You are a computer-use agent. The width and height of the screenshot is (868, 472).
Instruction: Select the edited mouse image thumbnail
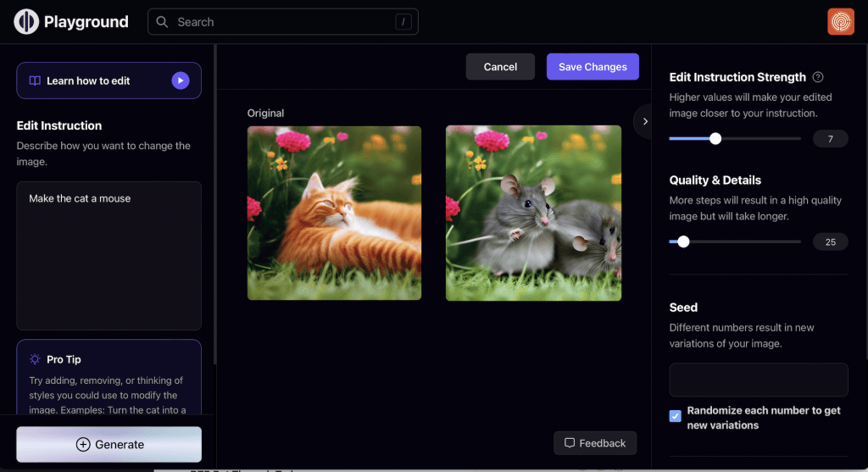[533, 213]
